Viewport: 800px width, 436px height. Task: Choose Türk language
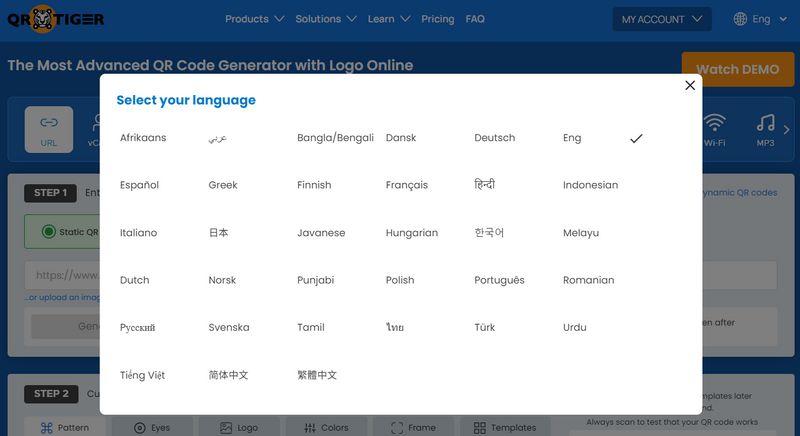tap(484, 327)
